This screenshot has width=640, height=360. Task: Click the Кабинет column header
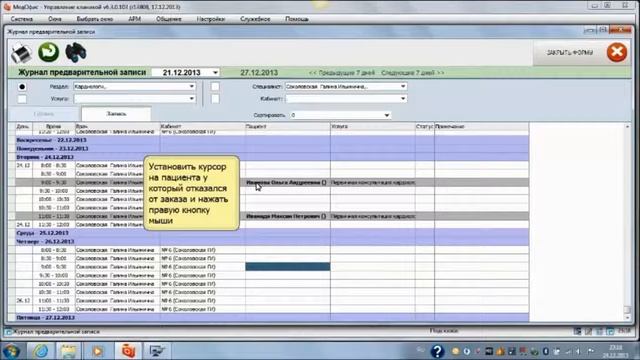(x=202, y=127)
